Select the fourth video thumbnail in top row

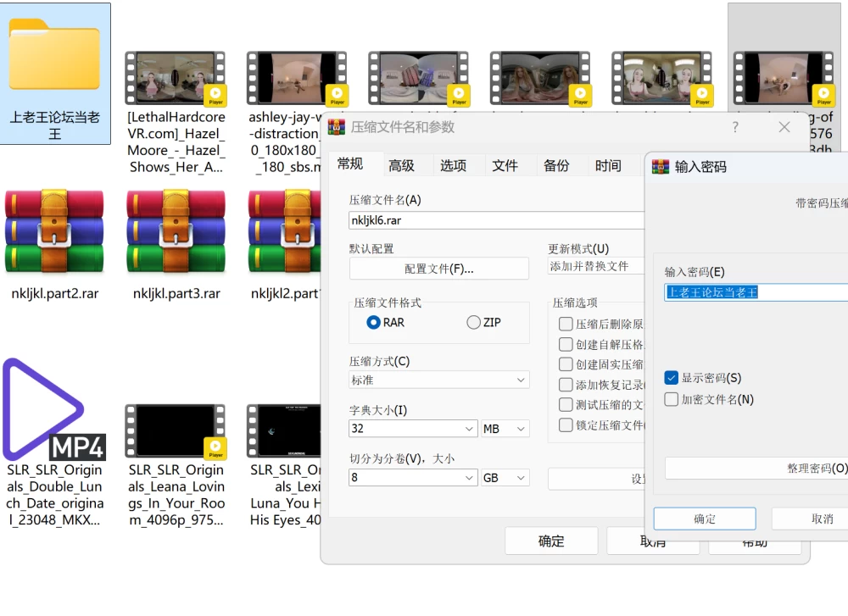point(418,78)
